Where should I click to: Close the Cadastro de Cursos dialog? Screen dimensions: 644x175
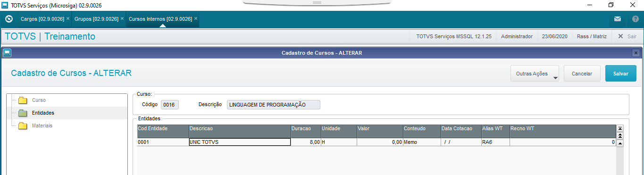pos(636,53)
